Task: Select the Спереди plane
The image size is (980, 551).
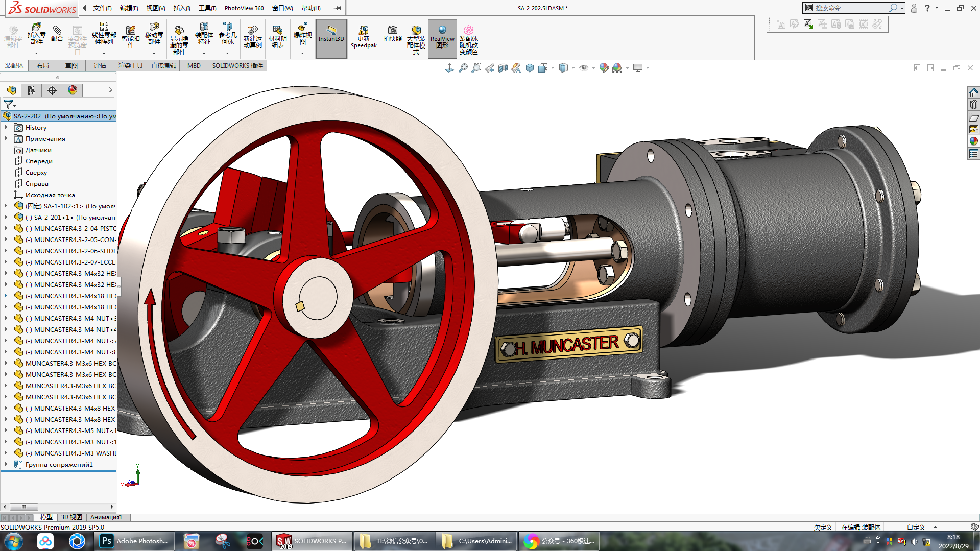Action: [39, 161]
